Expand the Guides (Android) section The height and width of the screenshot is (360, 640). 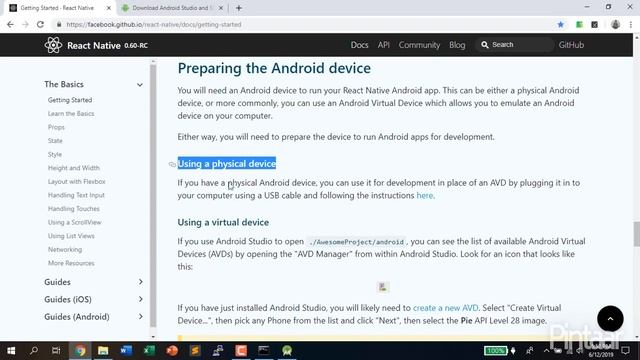(140, 317)
